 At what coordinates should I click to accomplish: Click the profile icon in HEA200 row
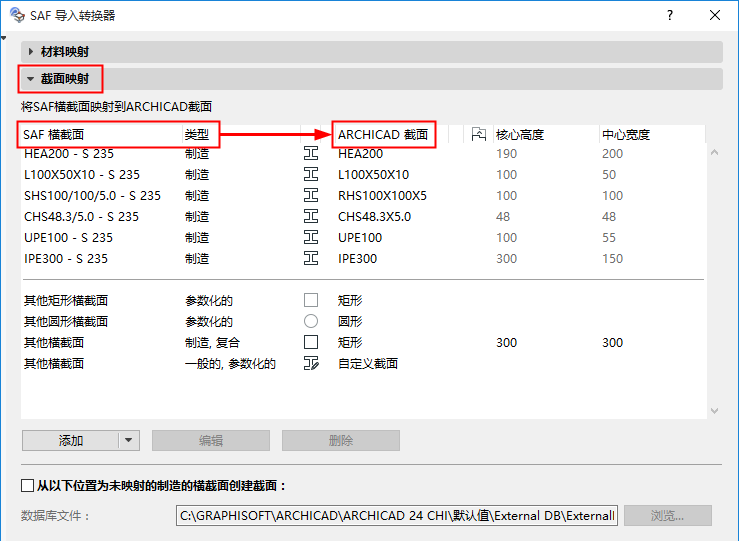click(311, 153)
